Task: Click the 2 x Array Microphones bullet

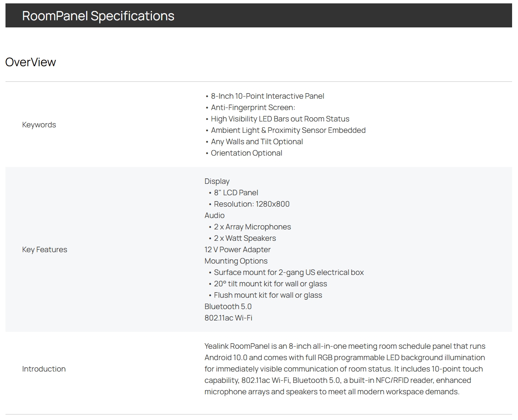Action: pyautogui.click(x=252, y=227)
